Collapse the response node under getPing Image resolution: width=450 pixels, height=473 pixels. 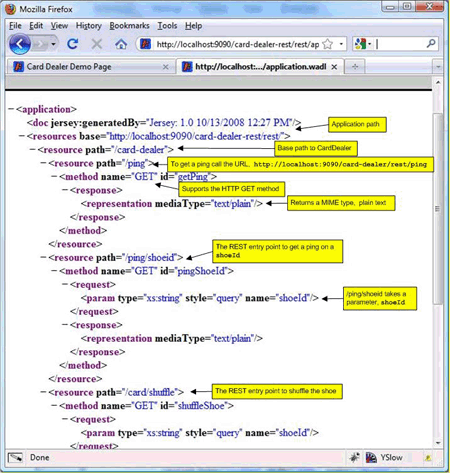[65, 190]
